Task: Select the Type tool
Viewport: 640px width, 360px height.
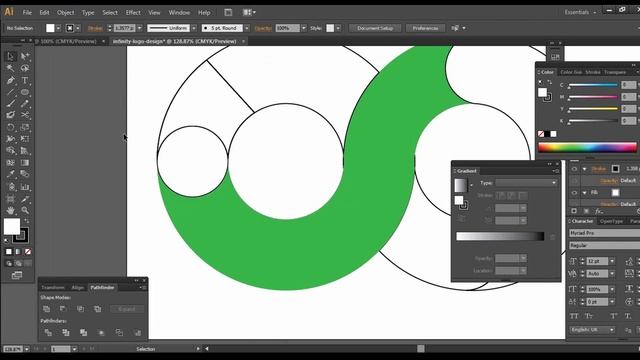Action: 25,80
